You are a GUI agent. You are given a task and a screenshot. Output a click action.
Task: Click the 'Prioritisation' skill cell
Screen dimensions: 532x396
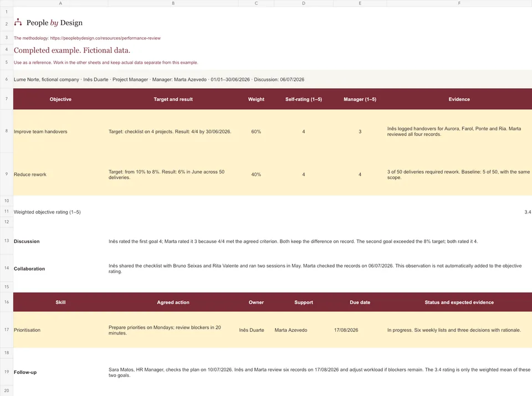(60, 330)
